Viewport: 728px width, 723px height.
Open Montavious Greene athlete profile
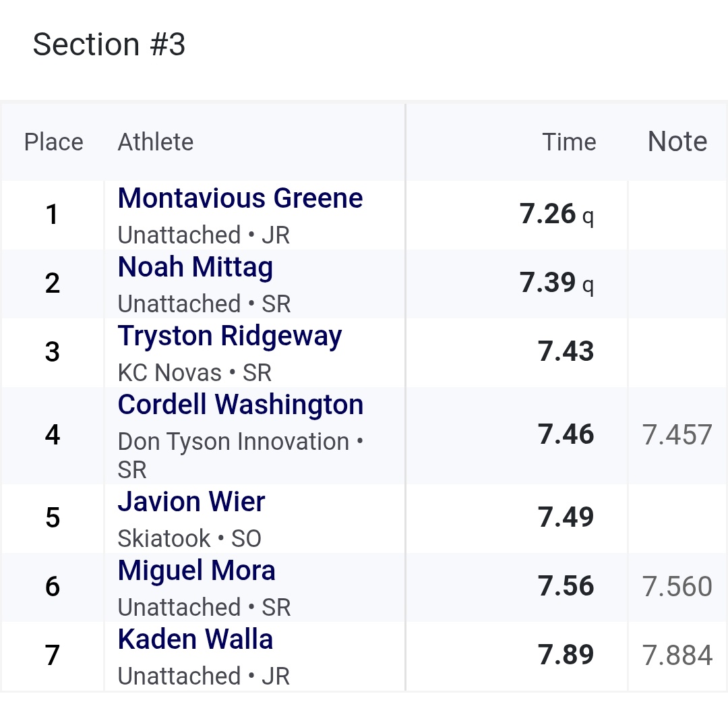(240, 198)
